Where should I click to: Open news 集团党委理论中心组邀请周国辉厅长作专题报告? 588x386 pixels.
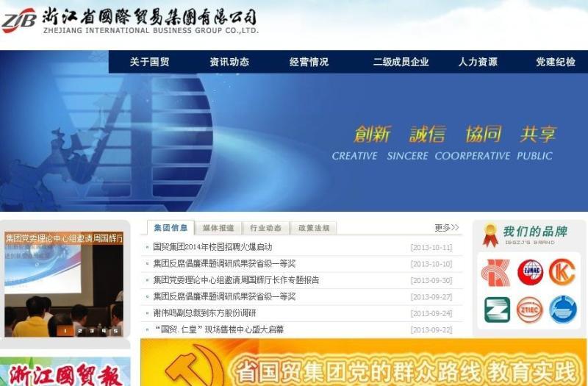(236, 280)
